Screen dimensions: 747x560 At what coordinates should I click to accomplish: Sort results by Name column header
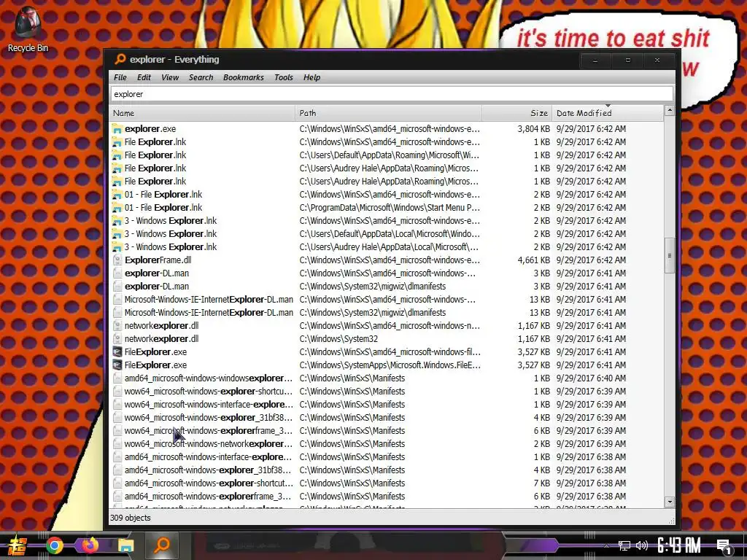203,113
